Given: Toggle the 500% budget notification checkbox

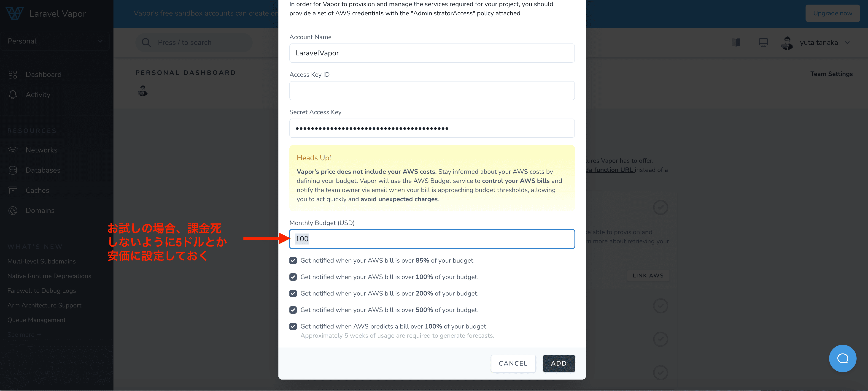Looking at the screenshot, I should click(x=293, y=310).
